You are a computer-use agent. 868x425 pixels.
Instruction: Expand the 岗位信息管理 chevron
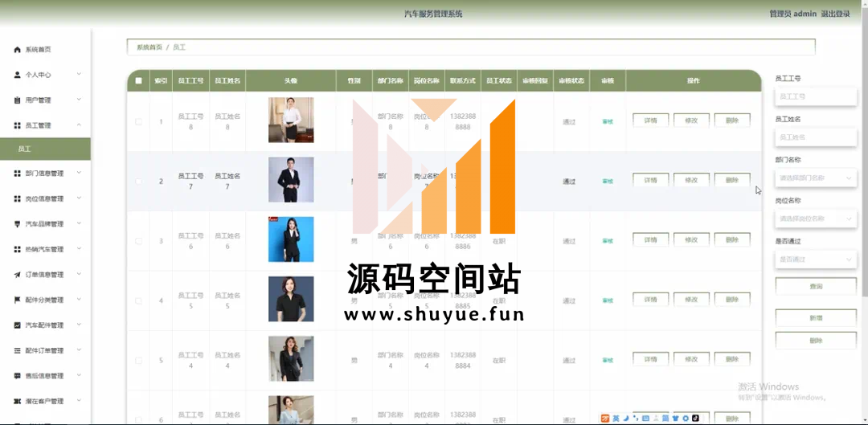click(79, 198)
